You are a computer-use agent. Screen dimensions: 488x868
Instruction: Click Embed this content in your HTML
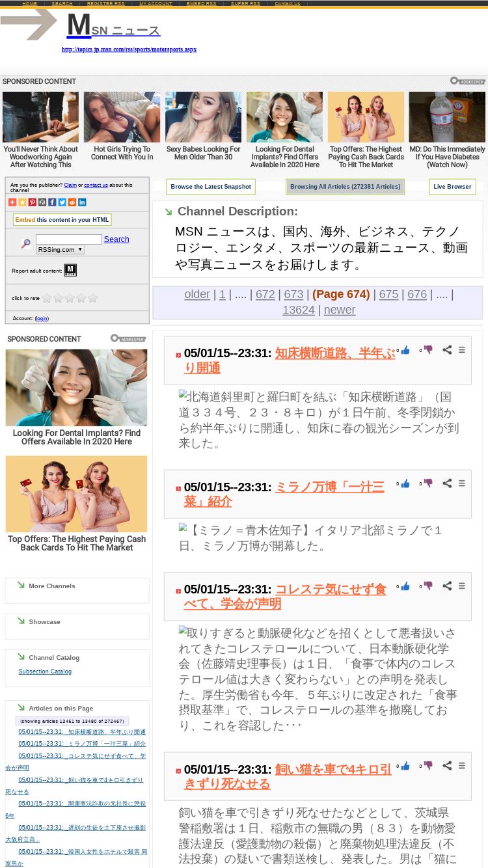(62, 220)
